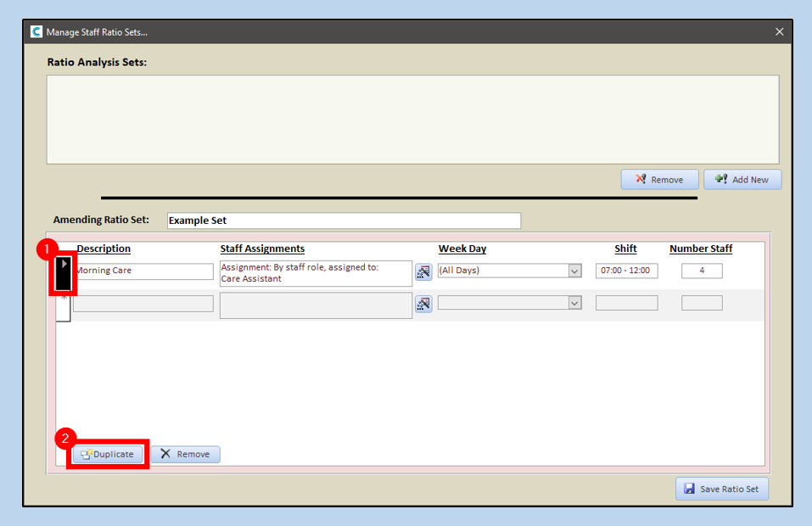Edit the Morning Care description field

(x=143, y=271)
